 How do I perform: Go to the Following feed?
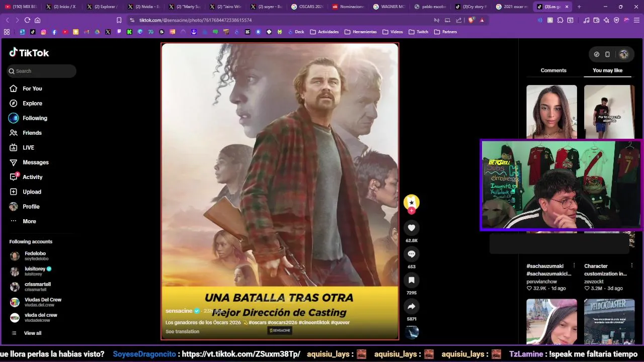[35, 118]
